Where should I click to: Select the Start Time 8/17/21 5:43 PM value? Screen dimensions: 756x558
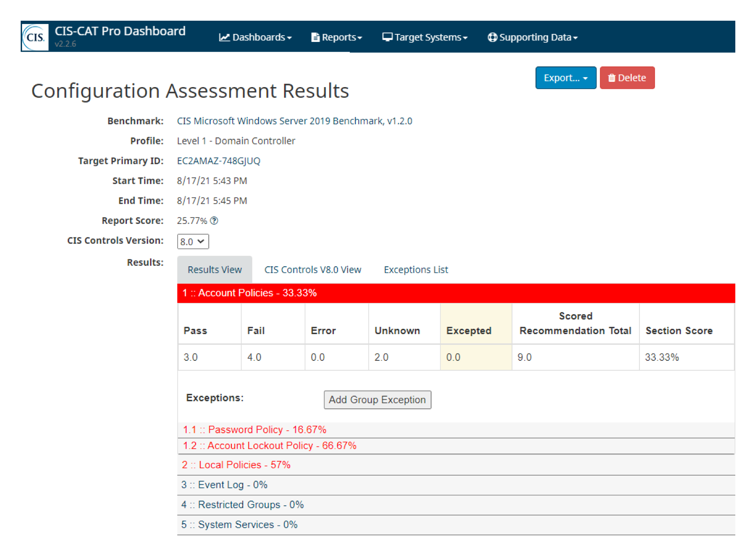click(212, 181)
